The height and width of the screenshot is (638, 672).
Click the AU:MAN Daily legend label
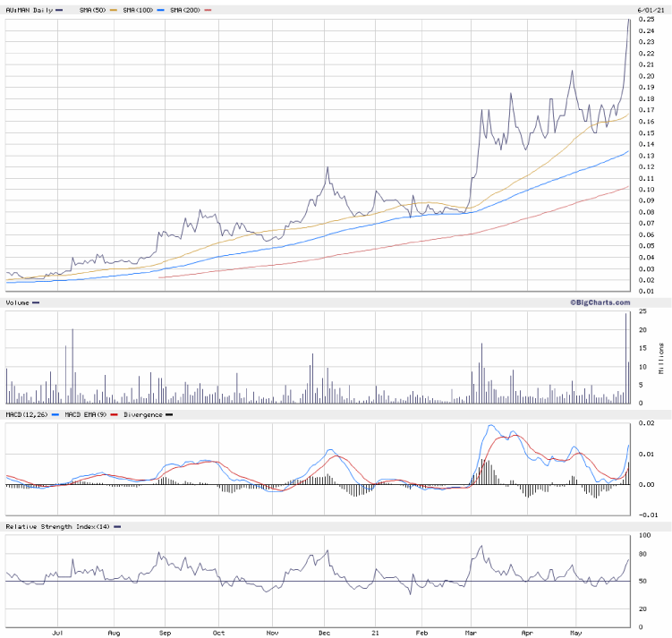[30, 10]
